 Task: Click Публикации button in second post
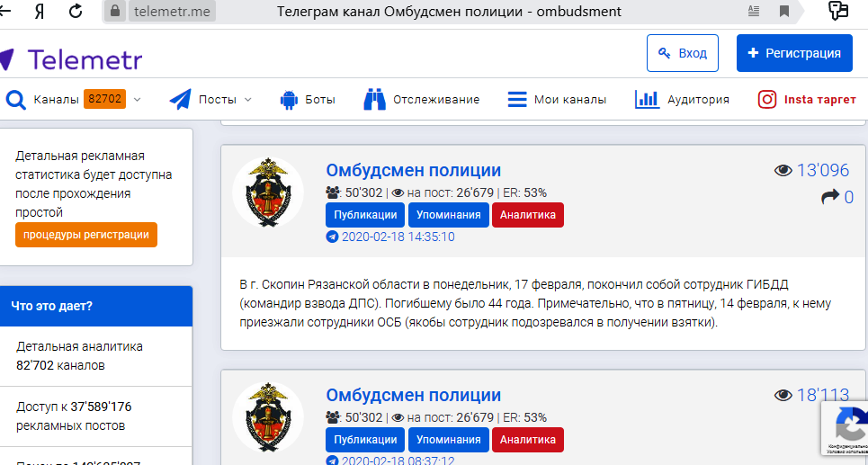pyautogui.click(x=365, y=440)
